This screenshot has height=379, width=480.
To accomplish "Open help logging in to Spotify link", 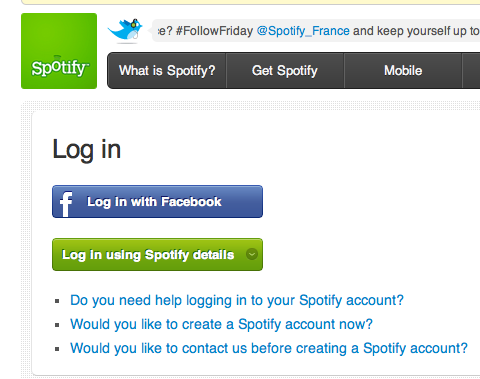I will [237, 300].
